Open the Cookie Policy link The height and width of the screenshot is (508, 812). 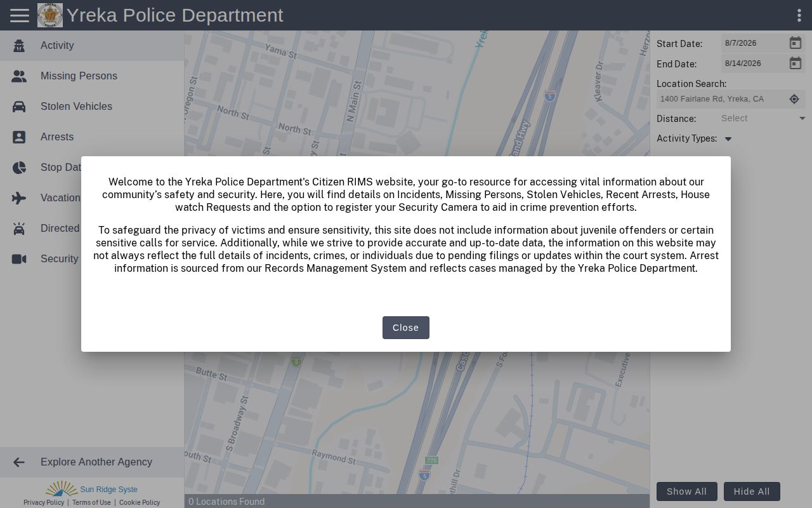[140, 502]
